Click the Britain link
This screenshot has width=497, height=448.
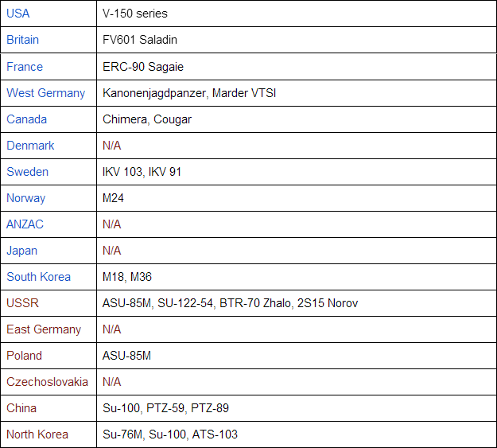pyautogui.click(x=22, y=40)
